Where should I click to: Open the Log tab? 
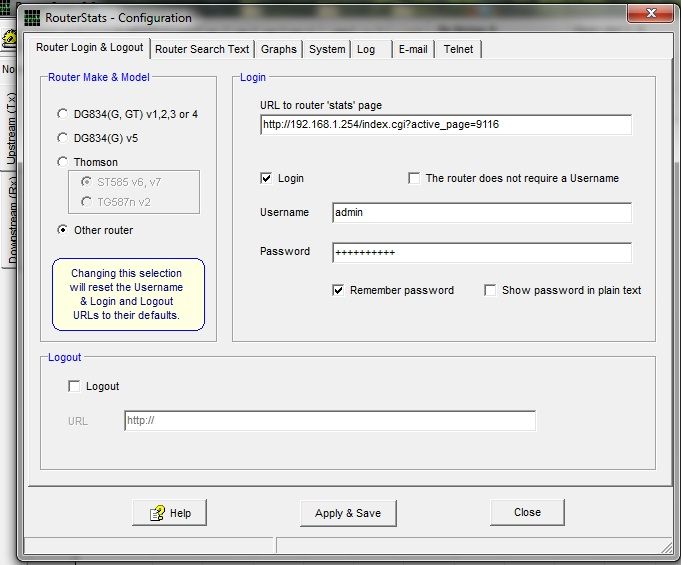click(x=366, y=49)
